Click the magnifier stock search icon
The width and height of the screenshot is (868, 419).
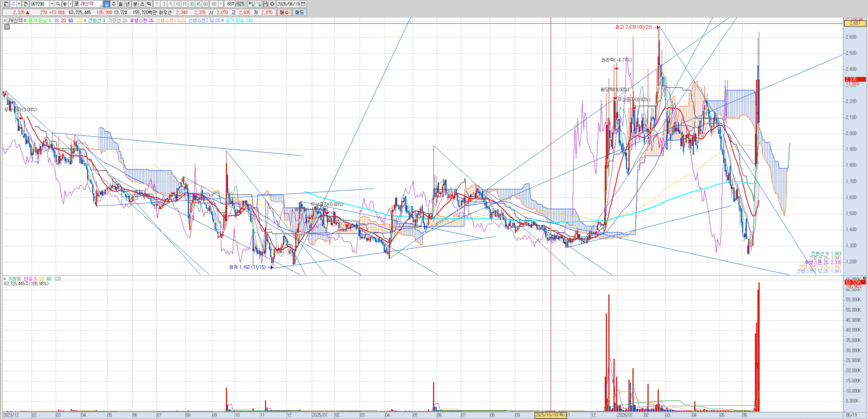(58, 4)
